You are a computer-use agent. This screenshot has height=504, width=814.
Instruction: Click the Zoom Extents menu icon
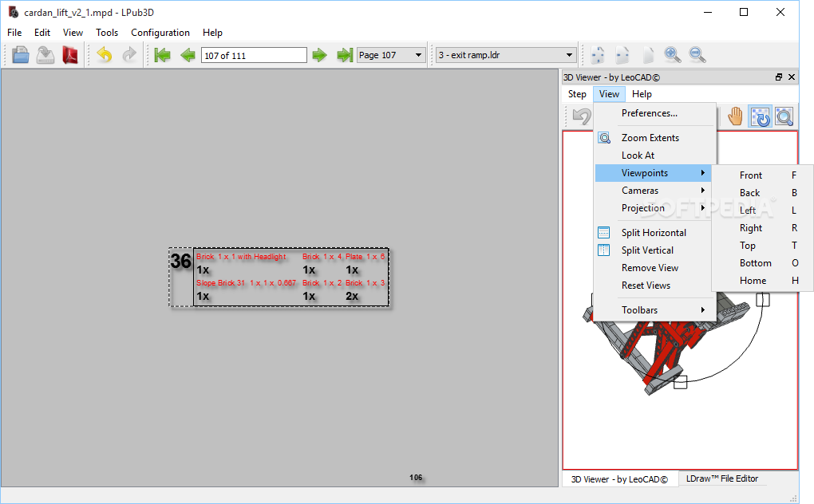coord(604,138)
